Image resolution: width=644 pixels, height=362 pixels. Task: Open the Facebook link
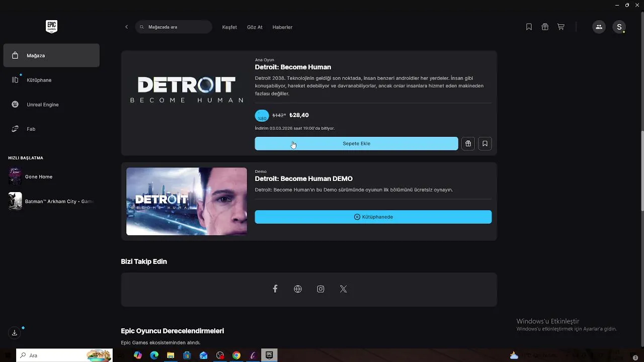coord(275,289)
